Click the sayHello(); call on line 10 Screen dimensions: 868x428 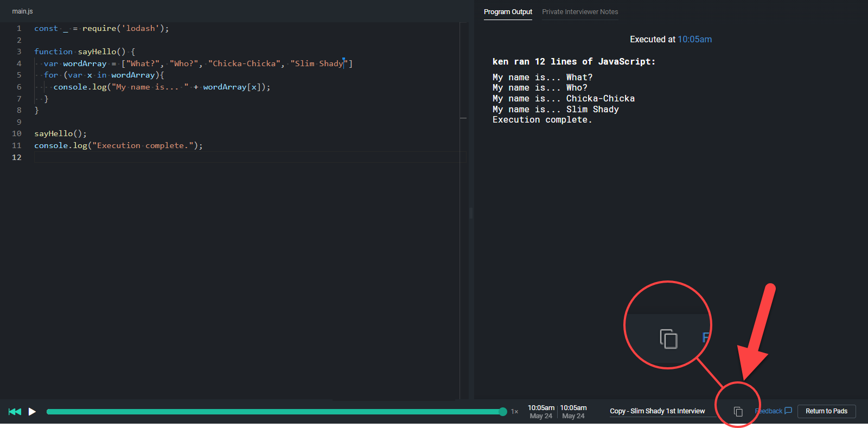click(60, 133)
